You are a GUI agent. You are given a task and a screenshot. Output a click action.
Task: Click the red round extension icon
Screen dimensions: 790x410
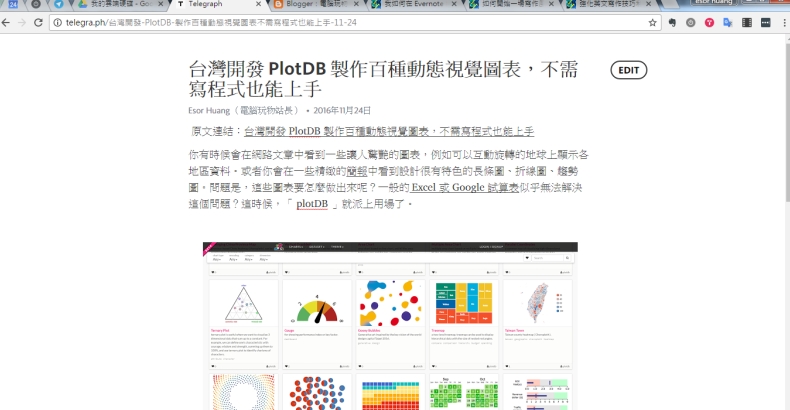pyautogui.click(x=709, y=22)
